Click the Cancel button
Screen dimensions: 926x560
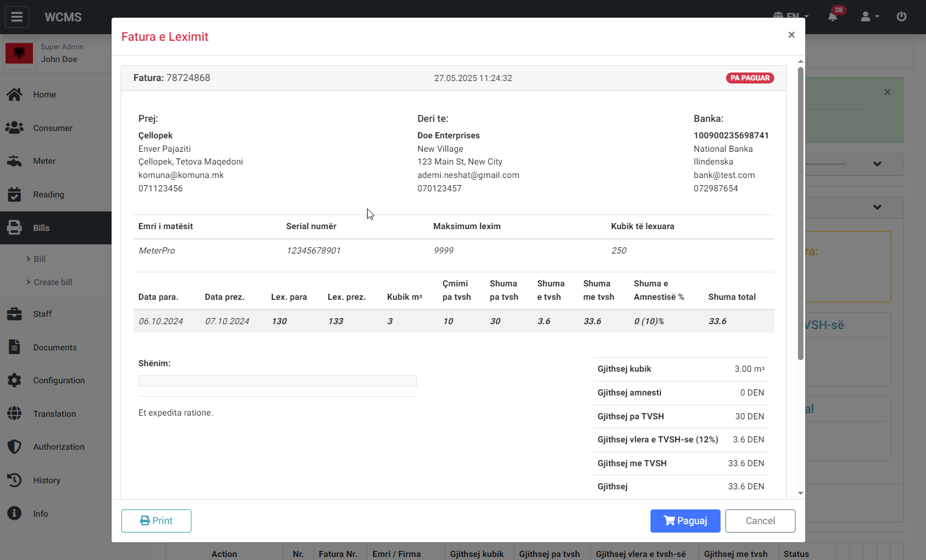pyautogui.click(x=760, y=521)
